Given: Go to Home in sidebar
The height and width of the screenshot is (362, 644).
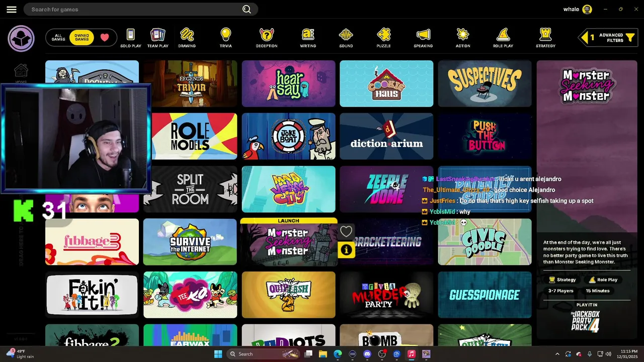Looking at the screenshot, I should (21, 73).
